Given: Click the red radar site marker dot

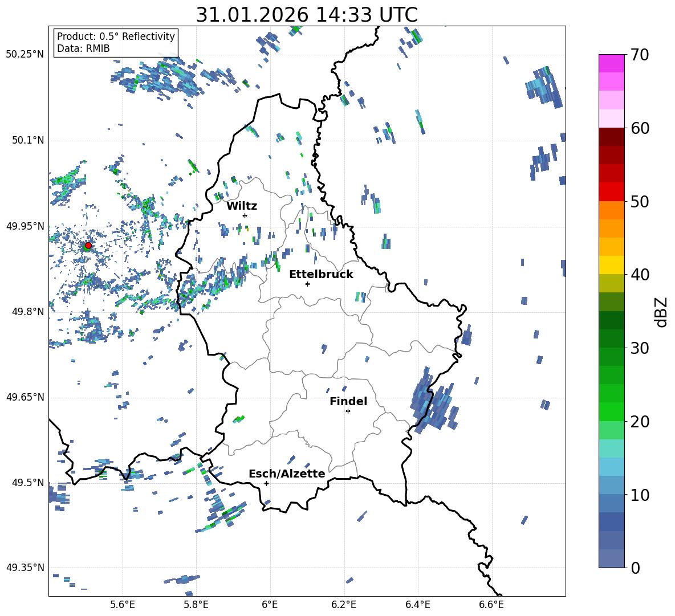Looking at the screenshot, I should point(88,246).
